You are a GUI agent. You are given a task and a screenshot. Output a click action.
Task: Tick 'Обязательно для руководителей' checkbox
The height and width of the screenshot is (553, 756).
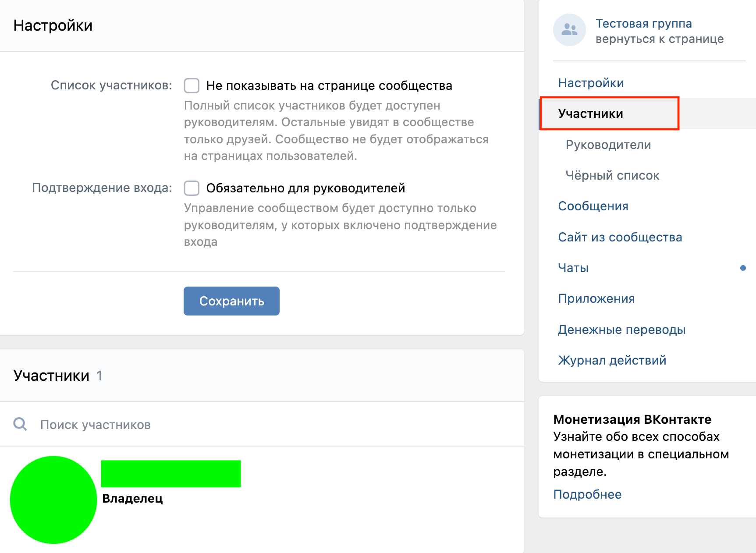click(192, 188)
